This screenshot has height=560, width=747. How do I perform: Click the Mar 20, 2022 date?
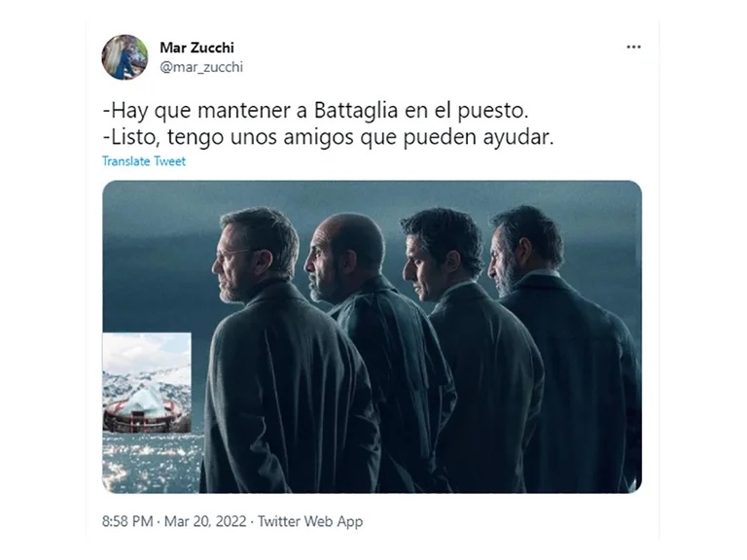click(x=205, y=521)
